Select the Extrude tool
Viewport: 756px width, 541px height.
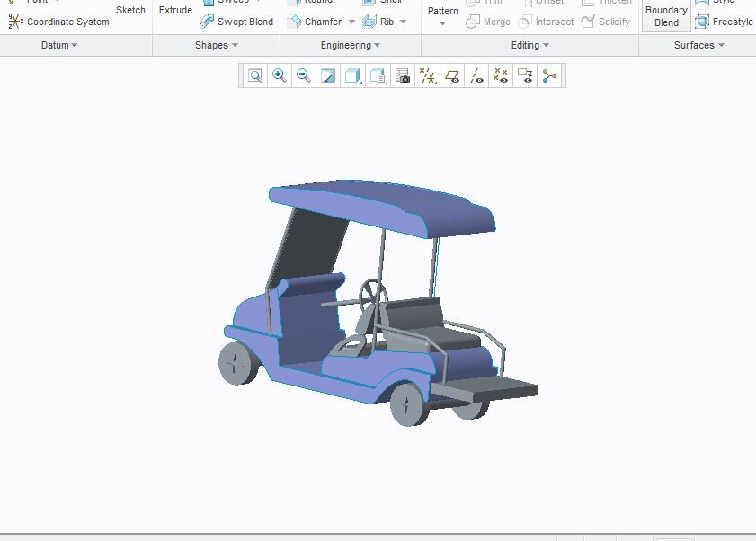174,10
